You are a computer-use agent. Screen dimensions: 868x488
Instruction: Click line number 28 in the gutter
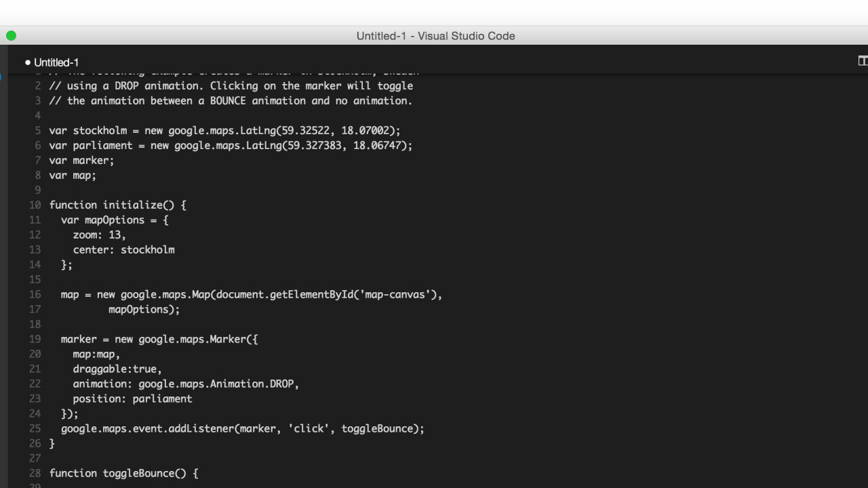[35, 474]
